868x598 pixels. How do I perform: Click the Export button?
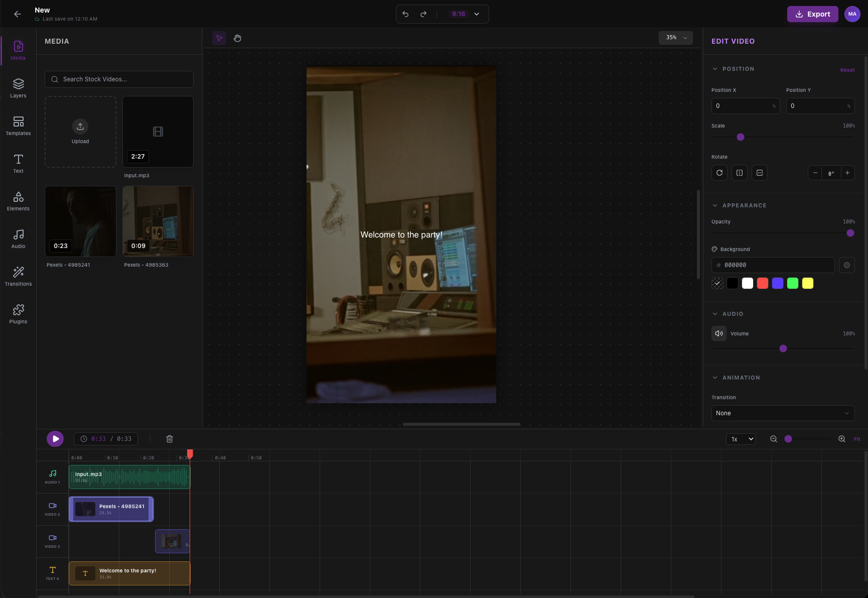pyautogui.click(x=812, y=14)
